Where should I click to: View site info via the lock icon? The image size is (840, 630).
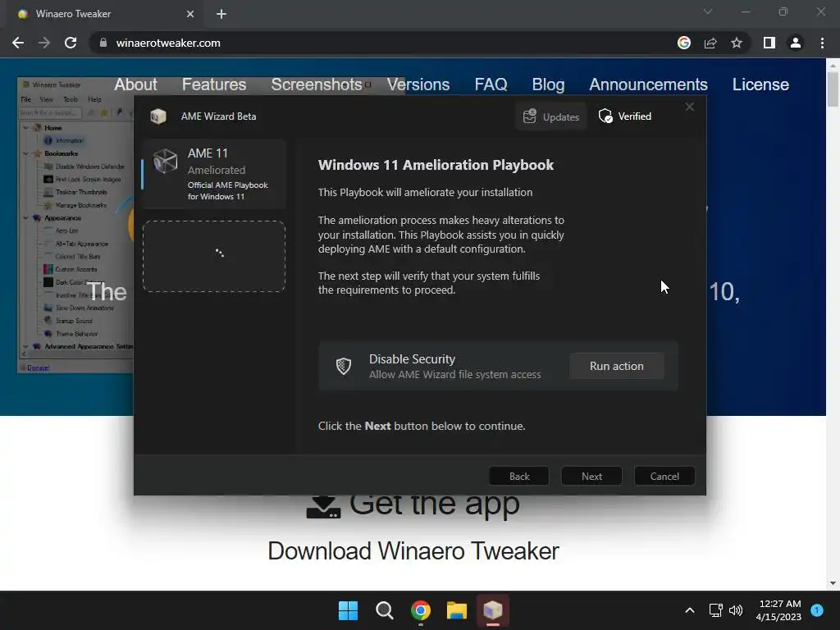click(x=103, y=43)
